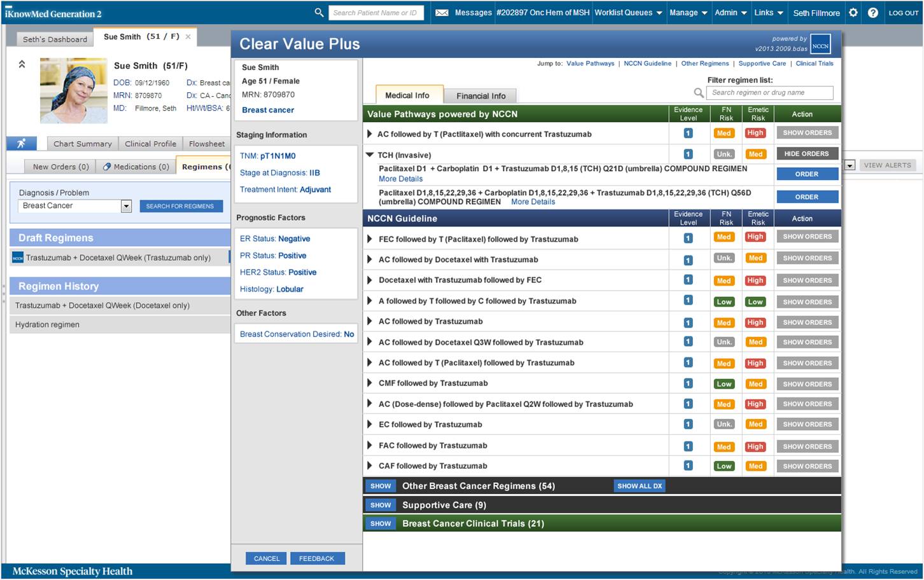Image resolution: width=924 pixels, height=580 pixels.
Task: Click SHOW for Other Breast Cancer Regimens
Action: [x=381, y=486]
